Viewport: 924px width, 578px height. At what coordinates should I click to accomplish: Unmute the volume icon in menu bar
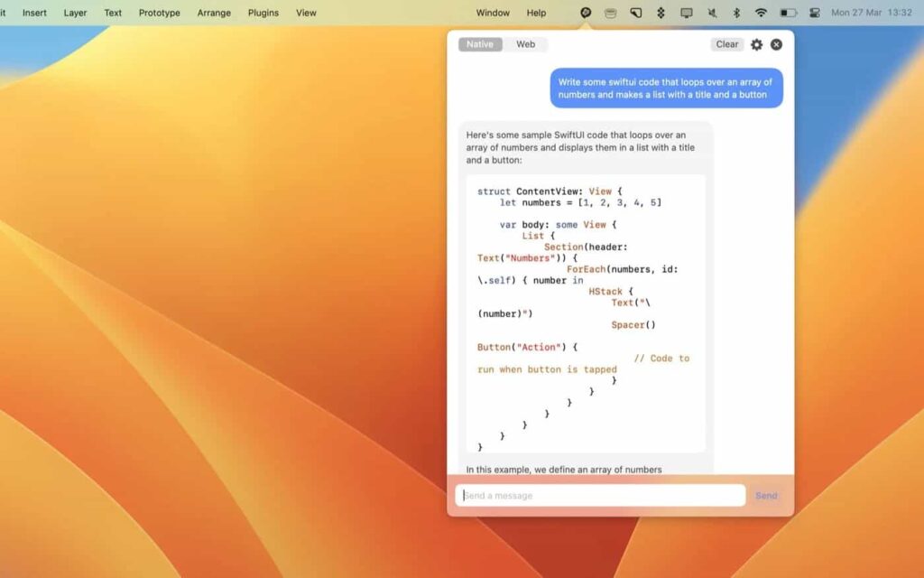(711, 13)
